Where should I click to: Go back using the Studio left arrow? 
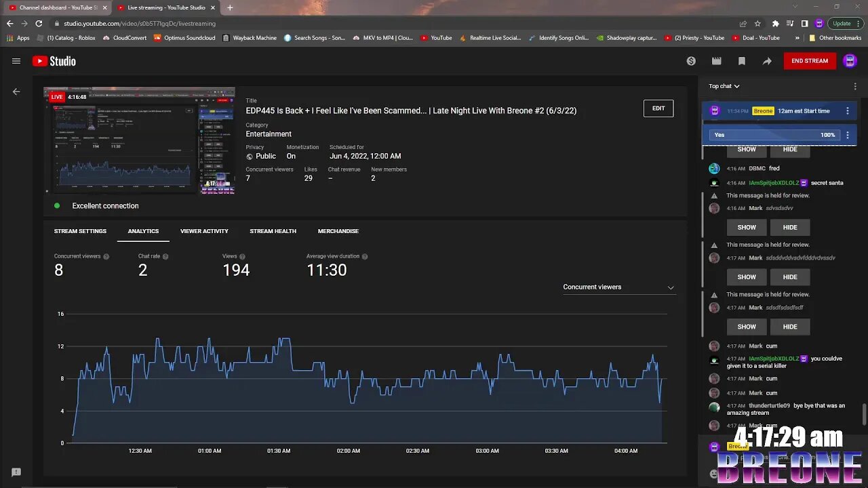pos(16,91)
